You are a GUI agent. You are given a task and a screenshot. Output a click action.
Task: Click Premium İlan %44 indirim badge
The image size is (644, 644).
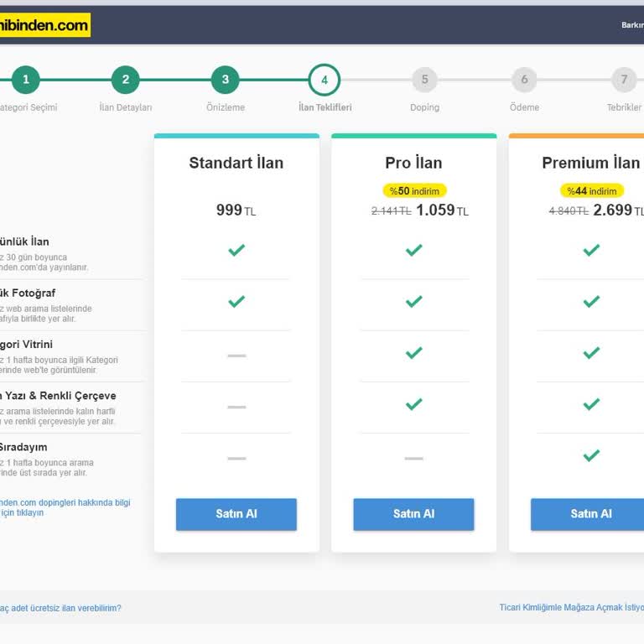click(591, 191)
